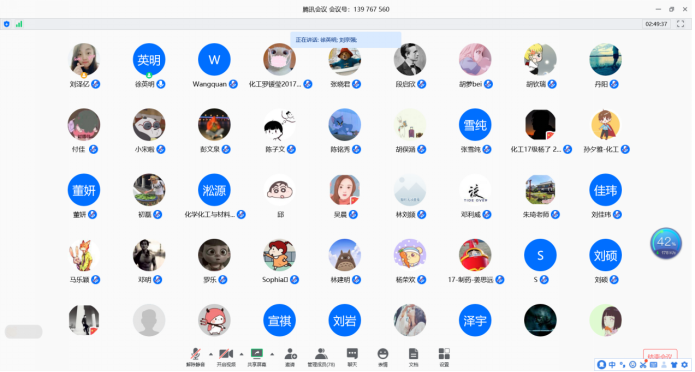695x372 pixels.
Task: Toggle fullscreen mode icon
Action: tap(680, 24)
